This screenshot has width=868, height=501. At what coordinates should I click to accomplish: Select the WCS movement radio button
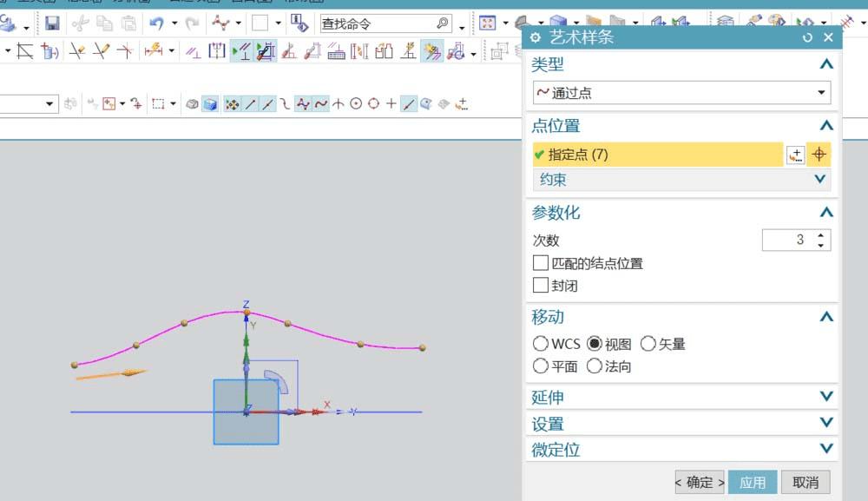pyautogui.click(x=540, y=344)
